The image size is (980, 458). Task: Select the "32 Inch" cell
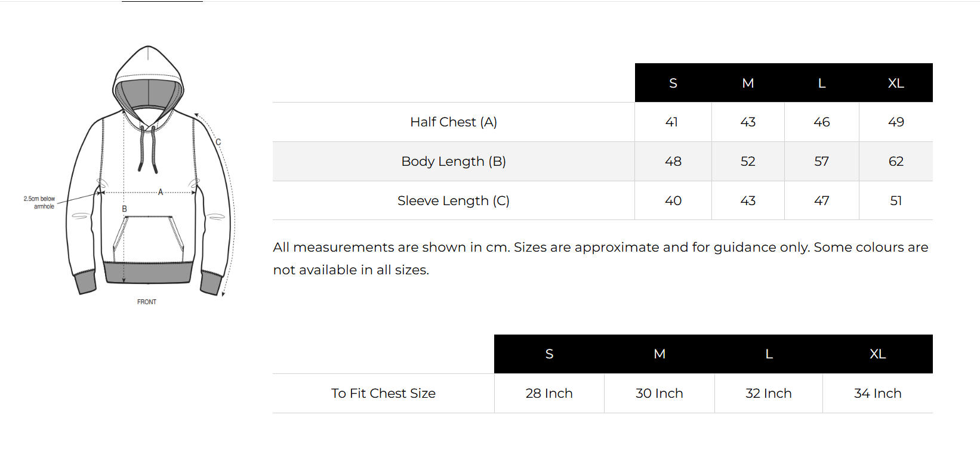coord(769,394)
